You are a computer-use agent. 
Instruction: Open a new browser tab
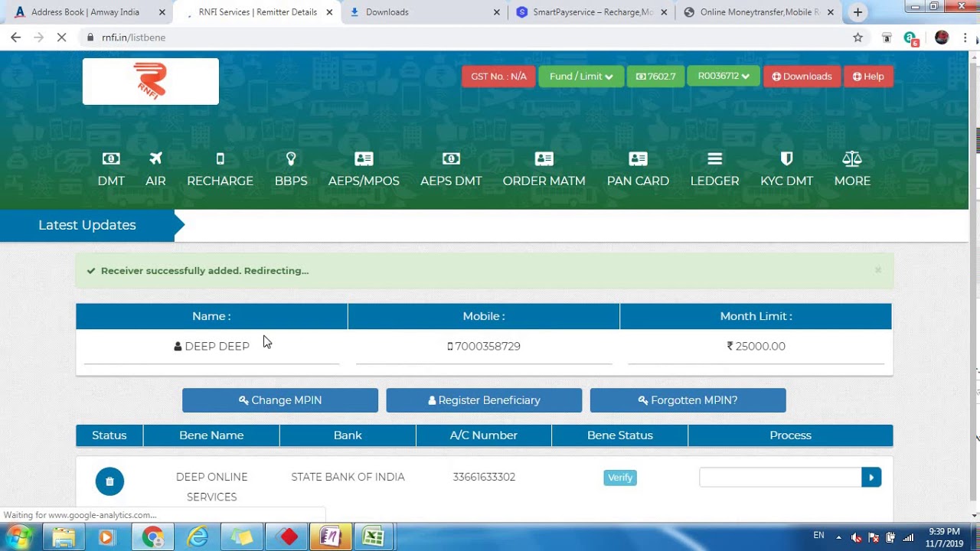[x=857, y=12]
